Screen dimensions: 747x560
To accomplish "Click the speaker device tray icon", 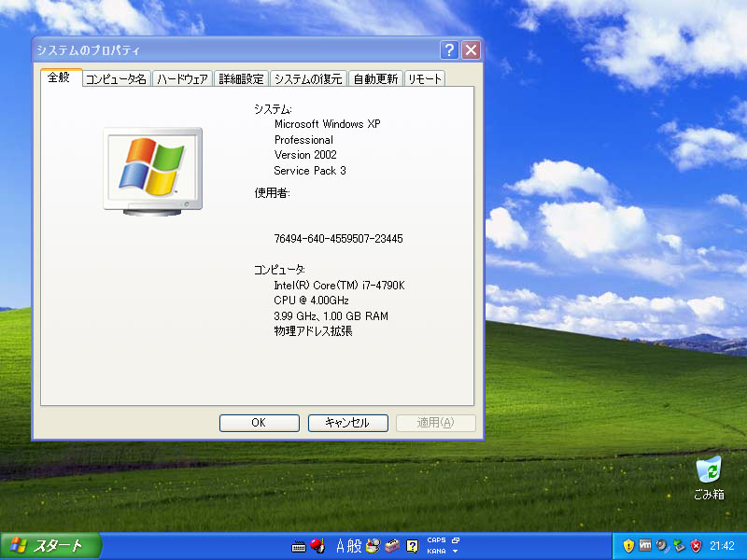I will [662, 546].
